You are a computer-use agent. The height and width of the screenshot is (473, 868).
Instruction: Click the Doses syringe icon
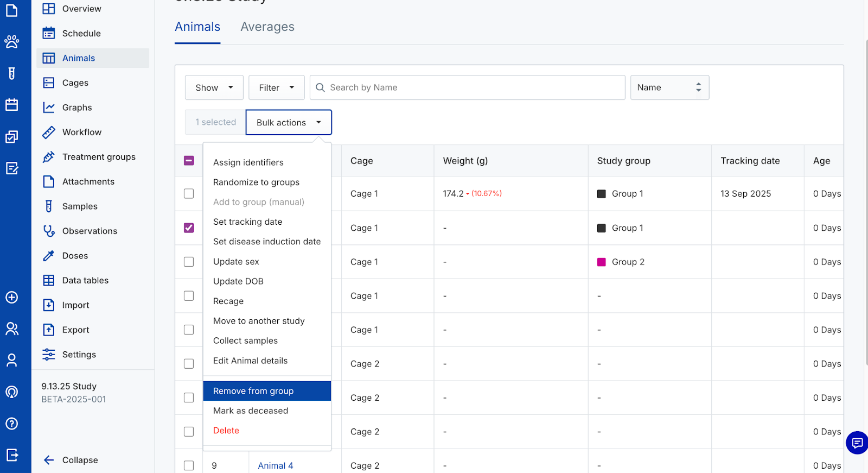[x=49, y=256]
